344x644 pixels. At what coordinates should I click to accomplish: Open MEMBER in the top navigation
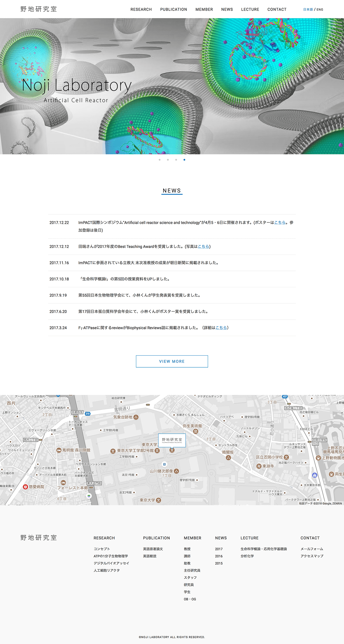click(x=204, y=9)
